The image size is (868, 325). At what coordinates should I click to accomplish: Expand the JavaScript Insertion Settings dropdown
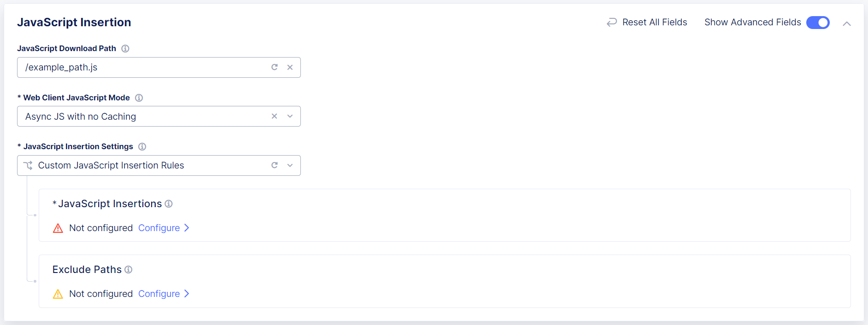(290, 165)
